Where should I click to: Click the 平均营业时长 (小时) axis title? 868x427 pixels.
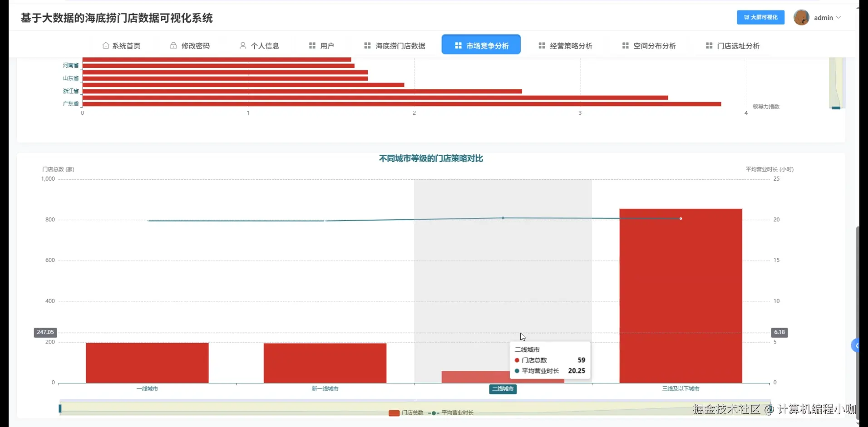tap(769, 169)
